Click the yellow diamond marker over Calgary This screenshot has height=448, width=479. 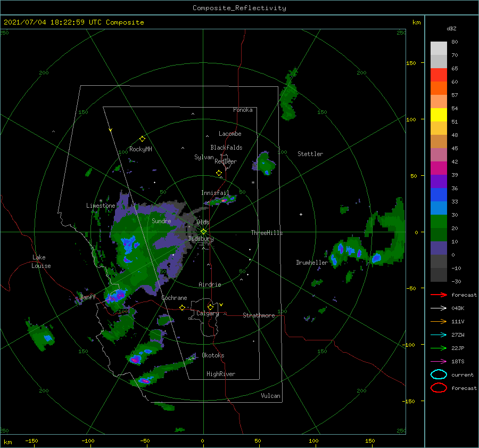[x=210, y=307]
